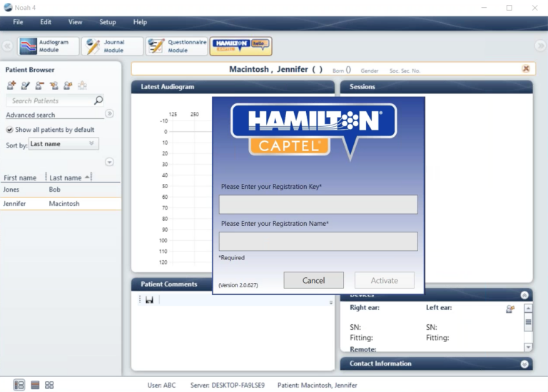Click the devices icon beside Left ear
This screenshot has width=548, height=392.
[510, 309]
